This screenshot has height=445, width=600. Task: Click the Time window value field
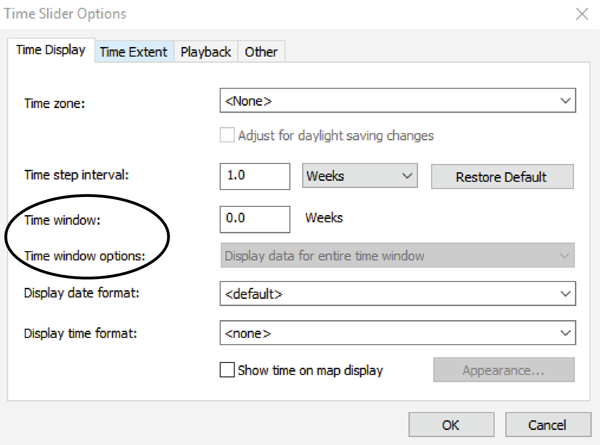click(254, 217)
